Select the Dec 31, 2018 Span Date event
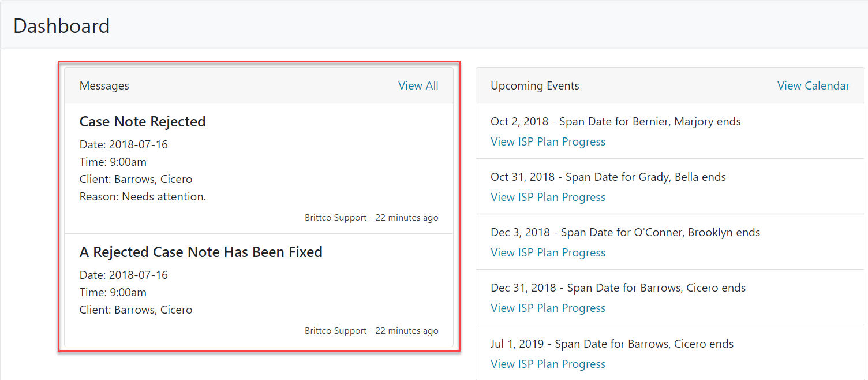 [618, 288]
